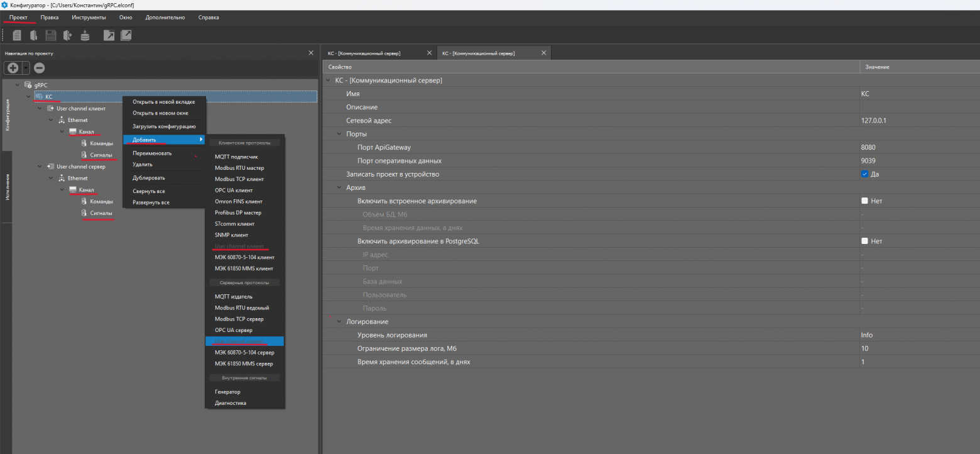Click the new project document icon in toolbar

17,35
